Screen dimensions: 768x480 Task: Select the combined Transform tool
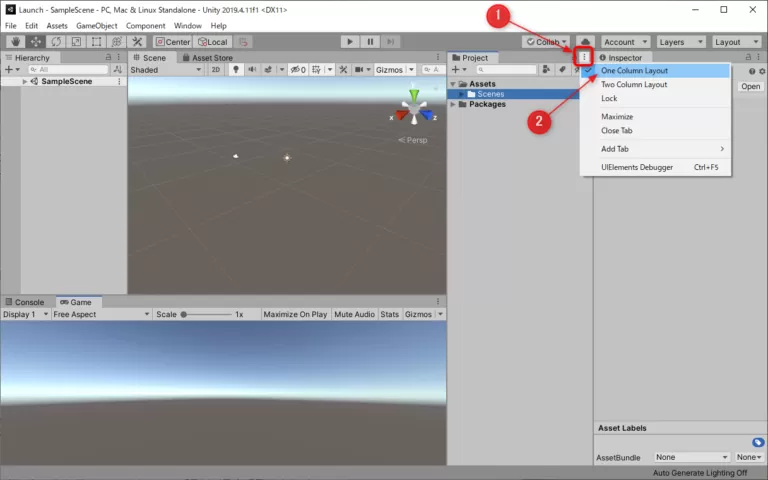pos(117,42)
